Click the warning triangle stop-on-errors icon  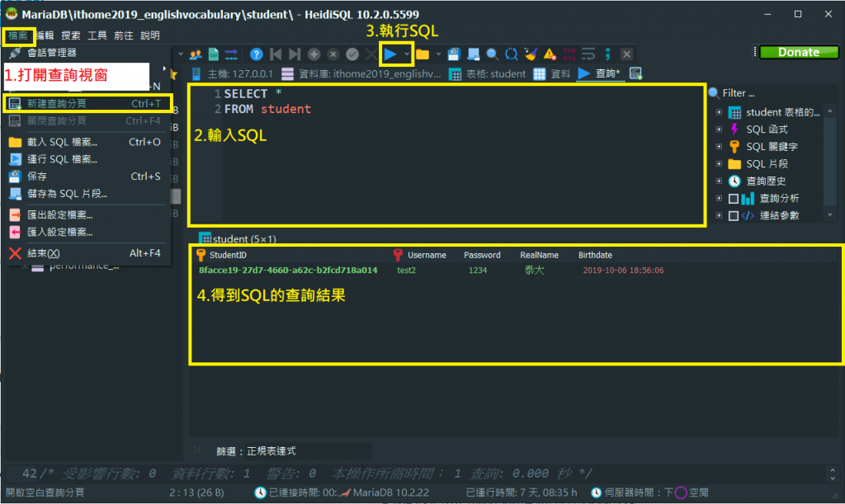point(550,54)
